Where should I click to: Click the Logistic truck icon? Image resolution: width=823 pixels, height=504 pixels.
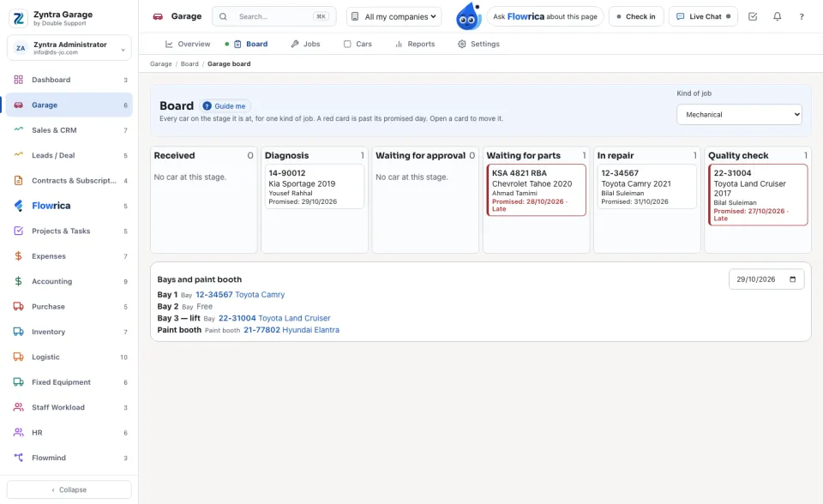tap(18, 357)
